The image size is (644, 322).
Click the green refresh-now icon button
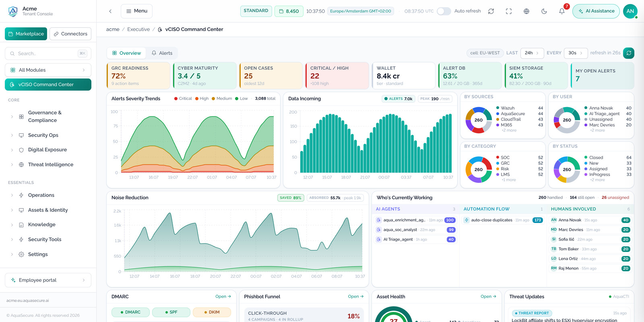point(629,53)
